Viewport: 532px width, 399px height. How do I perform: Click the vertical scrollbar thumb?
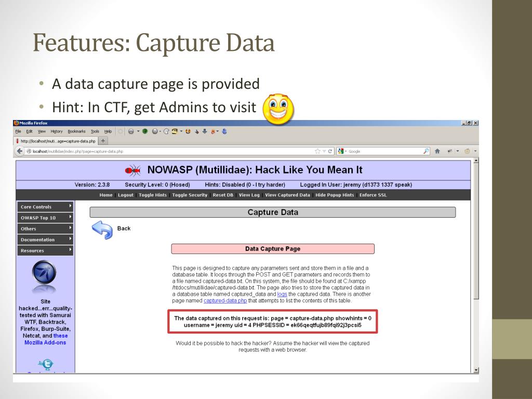476,231
